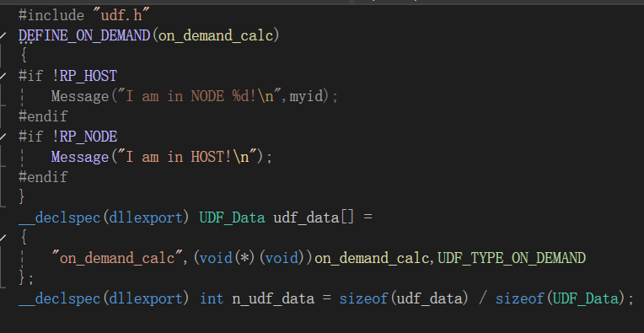
Task: Click the #include "udf.h" line
Action: click(83, 16)
